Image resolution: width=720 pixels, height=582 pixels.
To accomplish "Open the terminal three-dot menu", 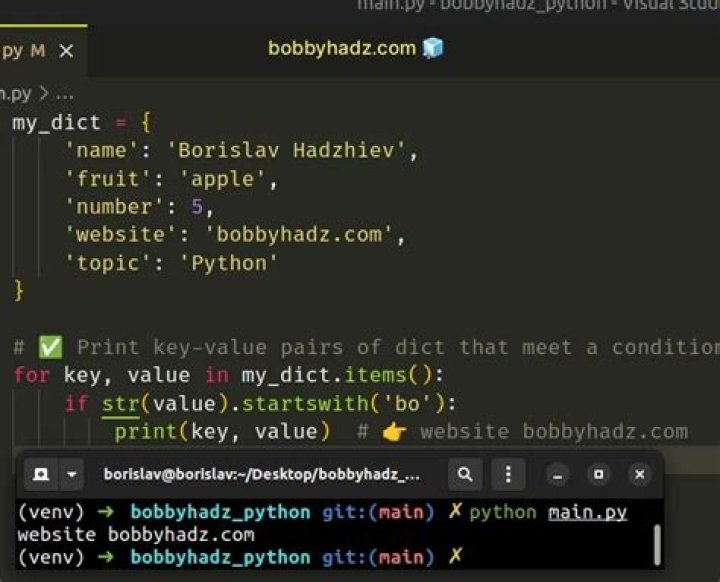I will click(x=509, y=474).
